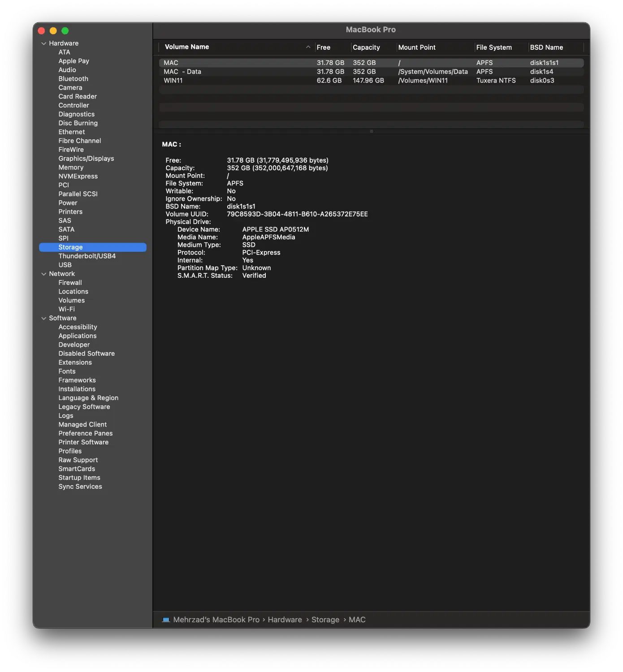Open Managed Client item
Image resolution: width=623 pixels, height=672 pixels.
click(82, 425)
